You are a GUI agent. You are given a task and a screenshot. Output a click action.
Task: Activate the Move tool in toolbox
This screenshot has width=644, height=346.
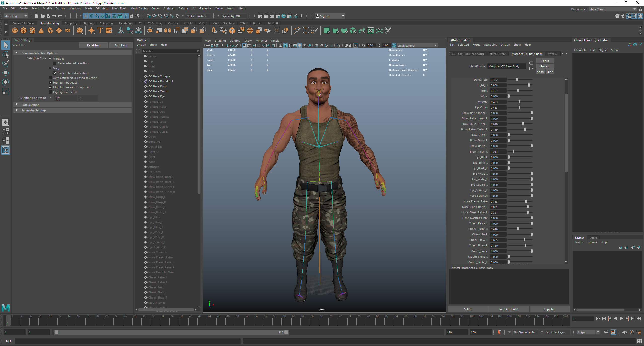click(x=6, y=73)
